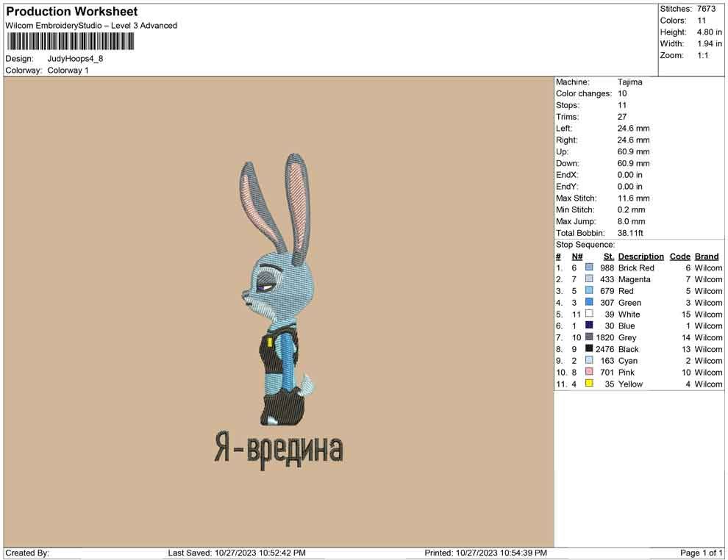Click the Page 1 of 1 indicator
This screenshot has width=728, height=560.
(701, 553)
